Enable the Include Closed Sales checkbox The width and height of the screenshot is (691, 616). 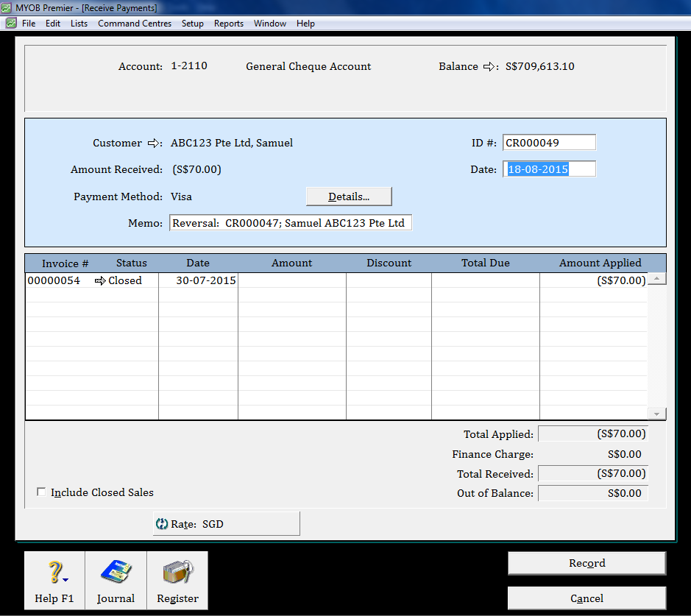tap(41, 492)
